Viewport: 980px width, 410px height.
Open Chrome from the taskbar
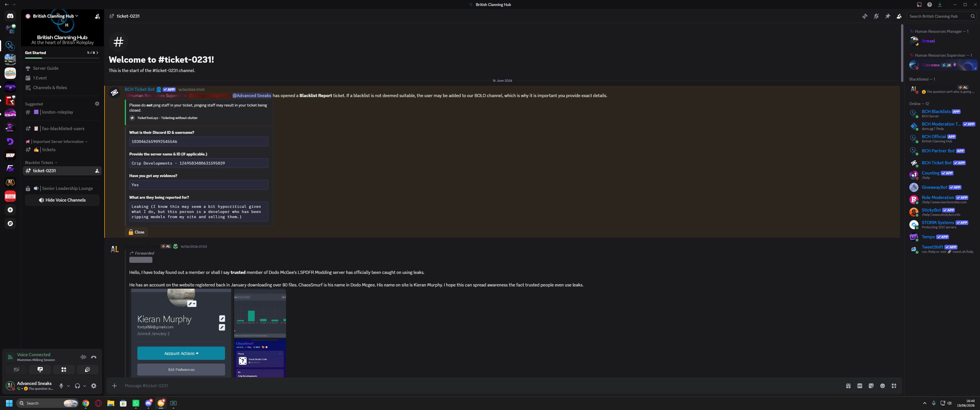click(x=85, y=403)
